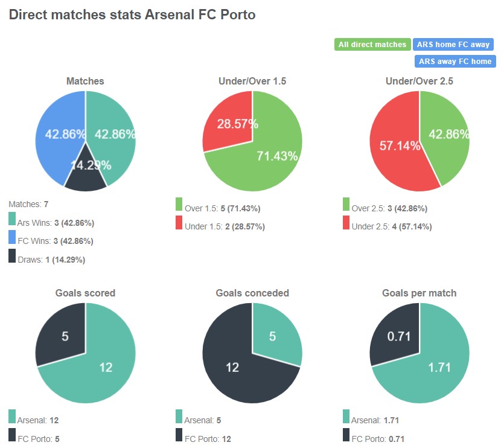Select the All direct matches filter

pos(372,44)
